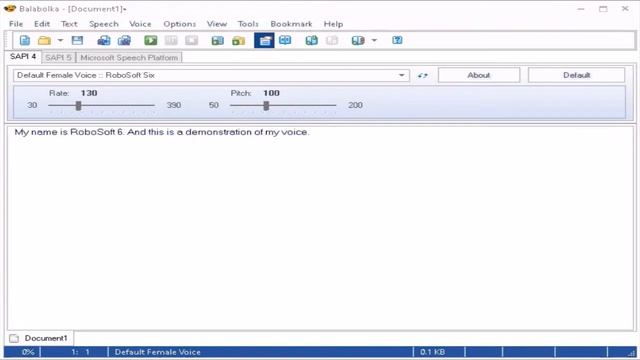Click the Rate value 130

[x=89, y=93]
